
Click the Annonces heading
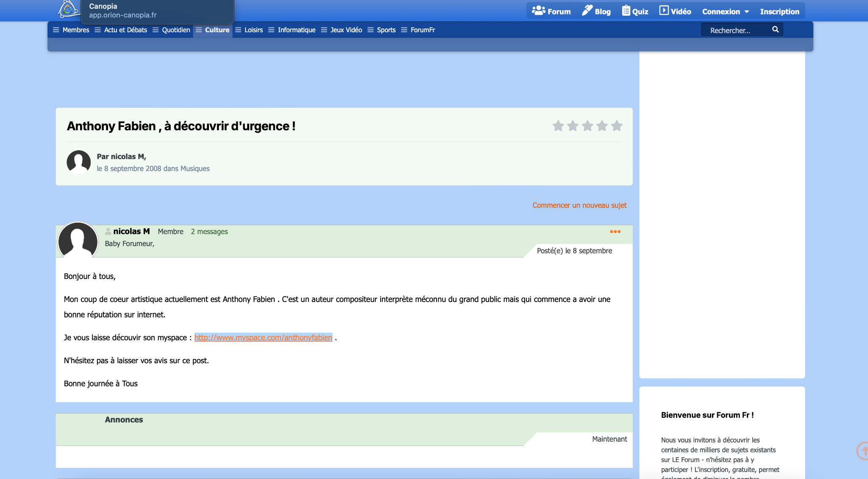(124, 420)
